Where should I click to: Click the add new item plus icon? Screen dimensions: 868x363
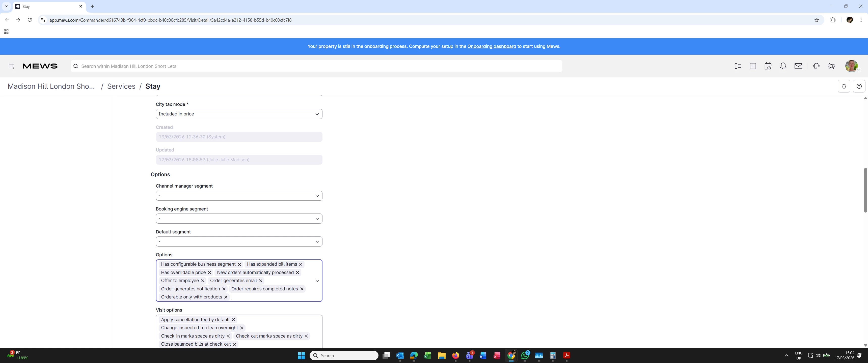click(753, 66)
